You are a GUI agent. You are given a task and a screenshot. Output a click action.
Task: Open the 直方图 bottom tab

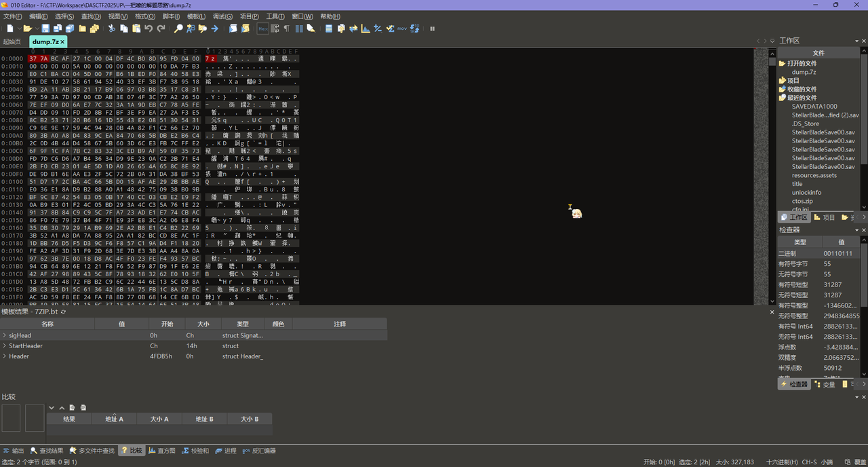(x=161, y=451)
